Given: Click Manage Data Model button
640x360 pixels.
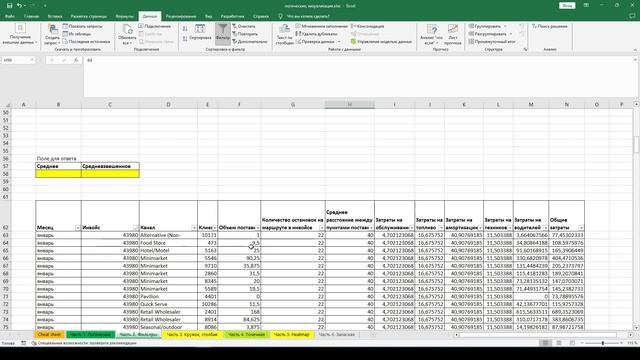Looking at the screenshot, I should 381,42.
